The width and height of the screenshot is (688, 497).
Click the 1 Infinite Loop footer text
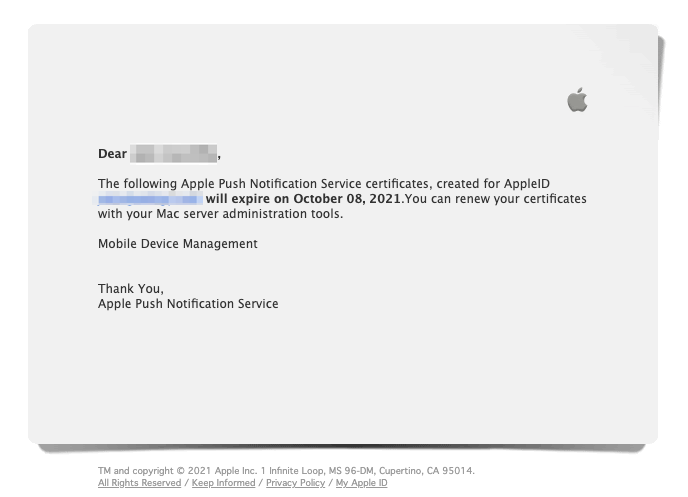click(x=288, y=471)
